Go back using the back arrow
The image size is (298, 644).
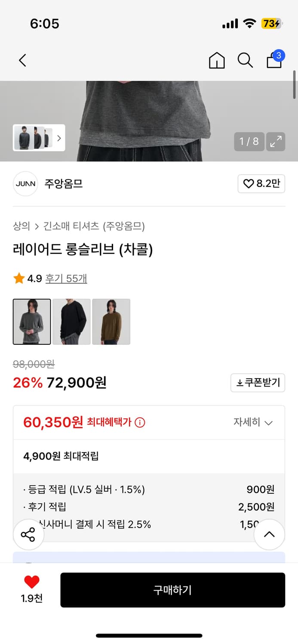tap(22, 60)
